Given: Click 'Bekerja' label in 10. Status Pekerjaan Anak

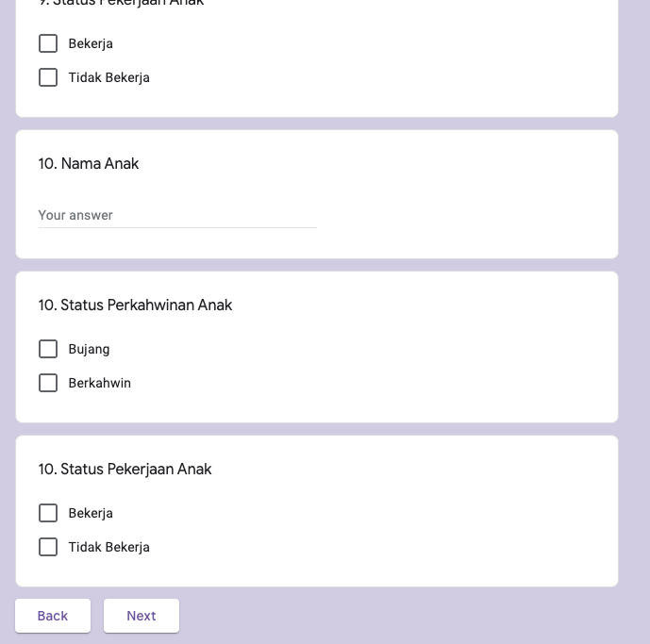Looking at the screenshot, I should pyautogui.click(x=91, y=513).
